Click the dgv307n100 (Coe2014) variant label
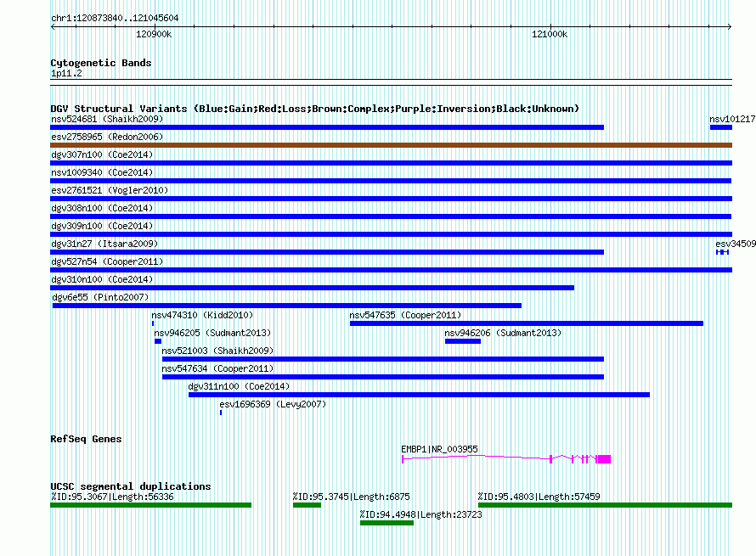The height and width of the screenshot is (556, 756). point(102,154)
